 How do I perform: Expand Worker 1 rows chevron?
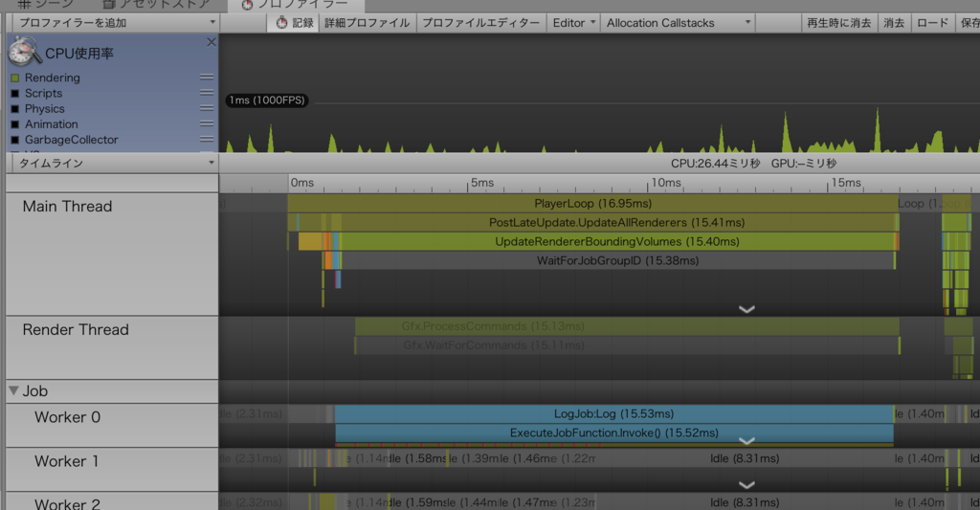pyautogui.click(x=746, y=484)
